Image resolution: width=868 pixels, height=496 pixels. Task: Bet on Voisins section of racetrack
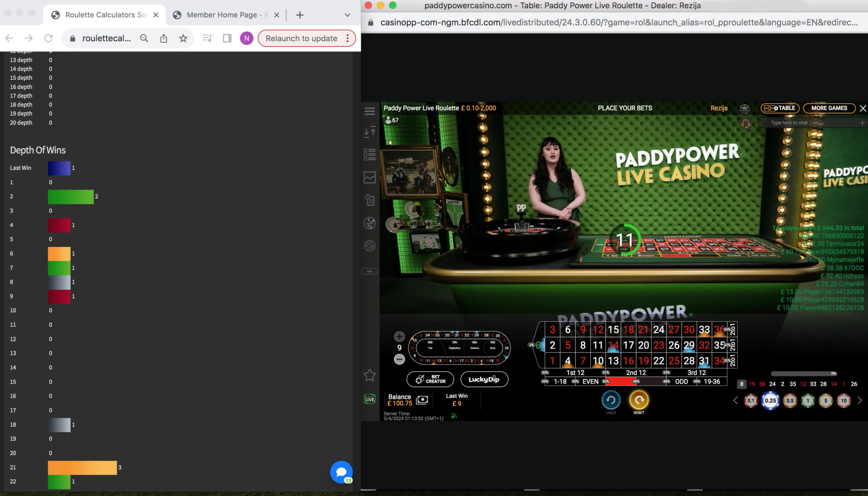pyautogui.click(x=475, y=348)
